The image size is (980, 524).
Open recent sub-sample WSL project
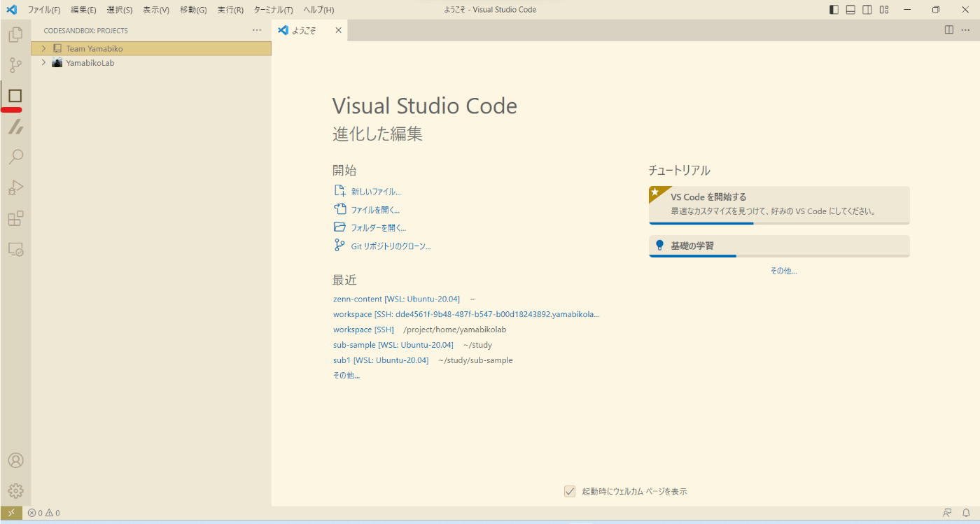pos(393,345)
